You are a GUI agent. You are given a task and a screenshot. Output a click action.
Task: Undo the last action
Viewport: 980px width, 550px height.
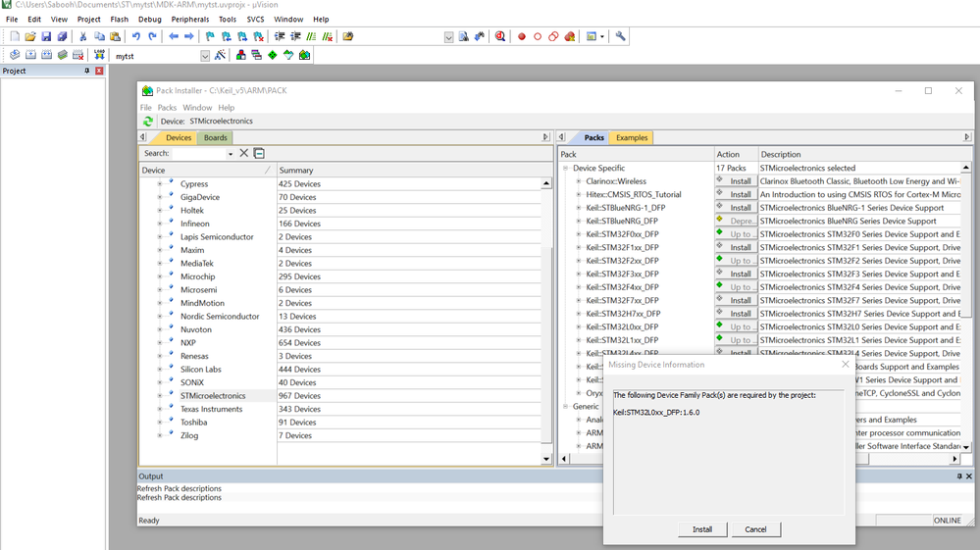click(136, 37)
